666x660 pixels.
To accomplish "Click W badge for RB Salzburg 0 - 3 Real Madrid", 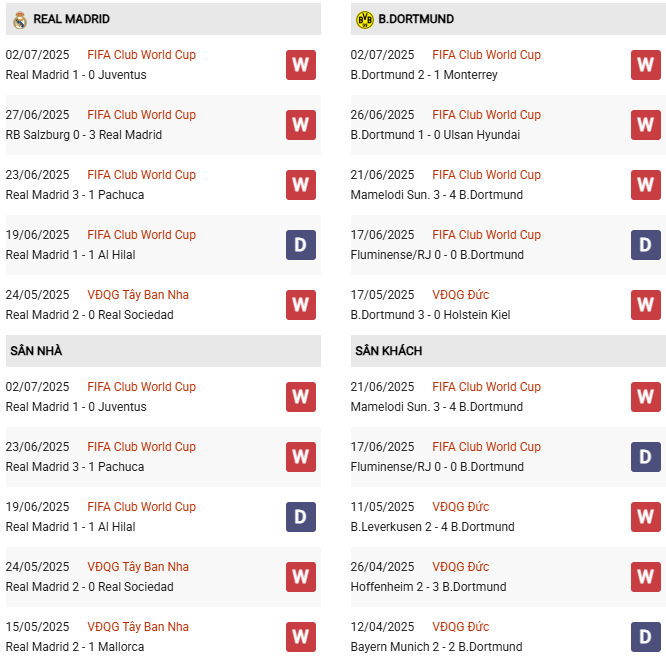I will pyautogui.click(x=300, y=125).
